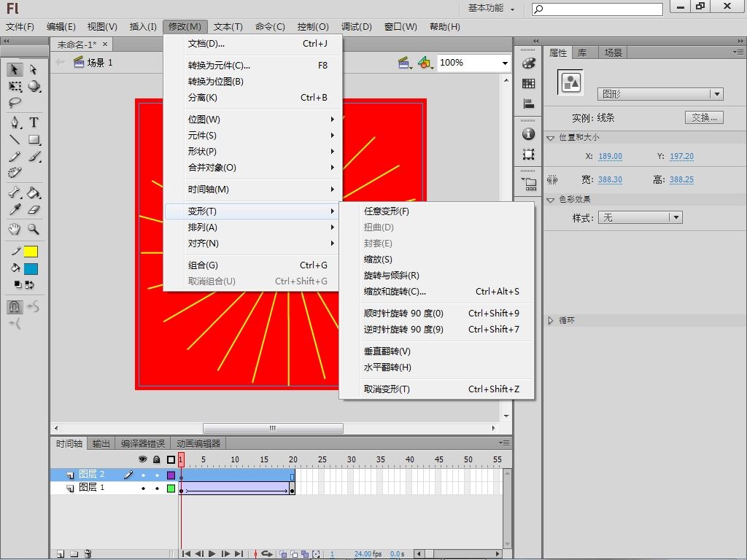Switch to the 动画编辑器 tab

[x=198, y=444]
